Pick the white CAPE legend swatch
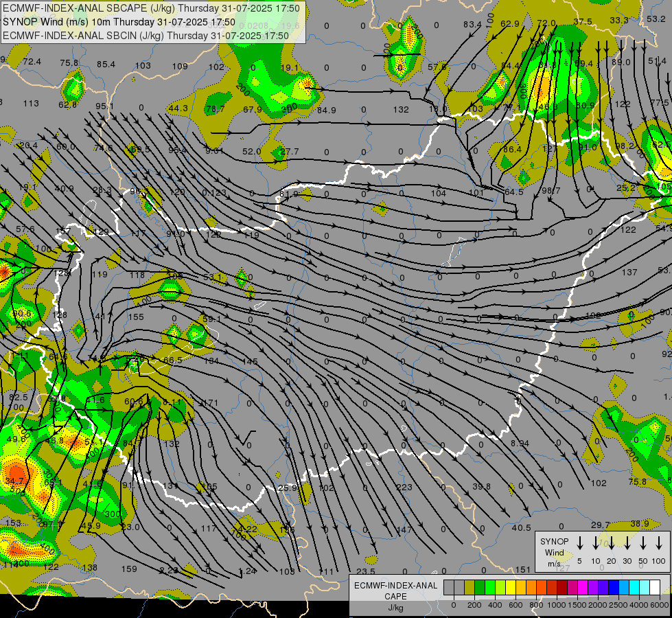Screen dimensions: 672x618 pyautogui.click(x=654, y=587)
